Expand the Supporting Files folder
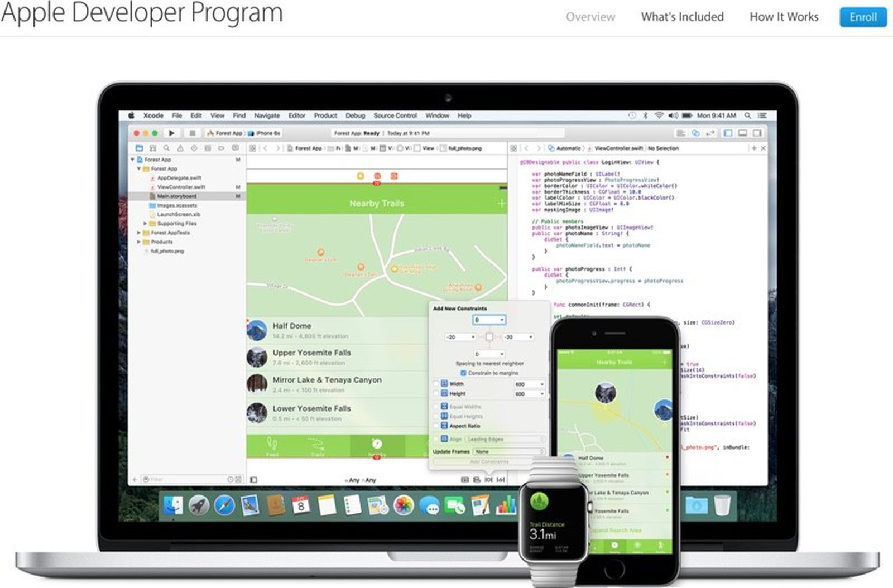 pos(145,224)
